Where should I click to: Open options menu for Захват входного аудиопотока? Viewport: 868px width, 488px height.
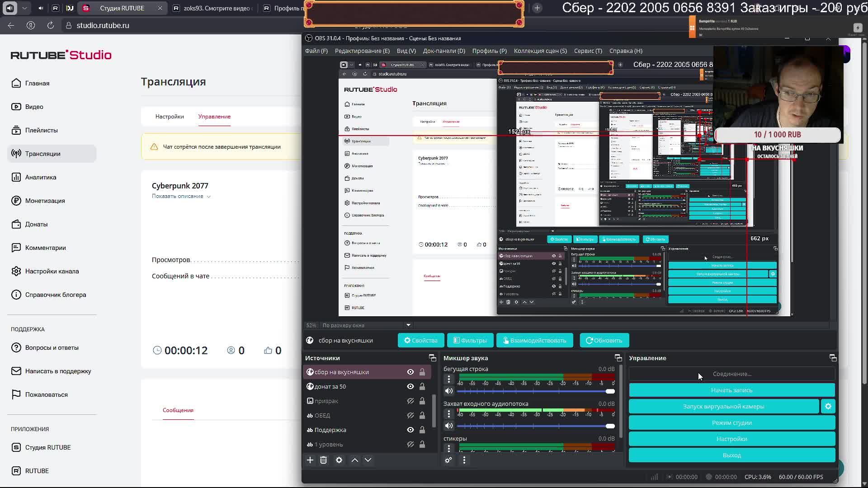click(x=448, y=413)
